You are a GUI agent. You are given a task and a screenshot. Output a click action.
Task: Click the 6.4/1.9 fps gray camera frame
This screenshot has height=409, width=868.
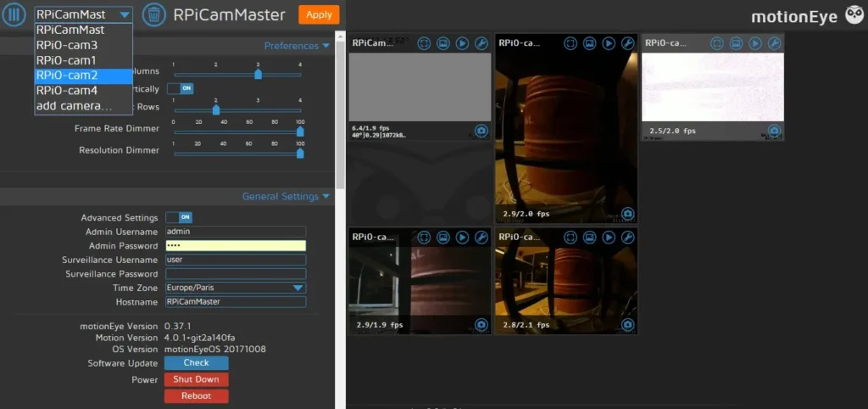(420, 87)
